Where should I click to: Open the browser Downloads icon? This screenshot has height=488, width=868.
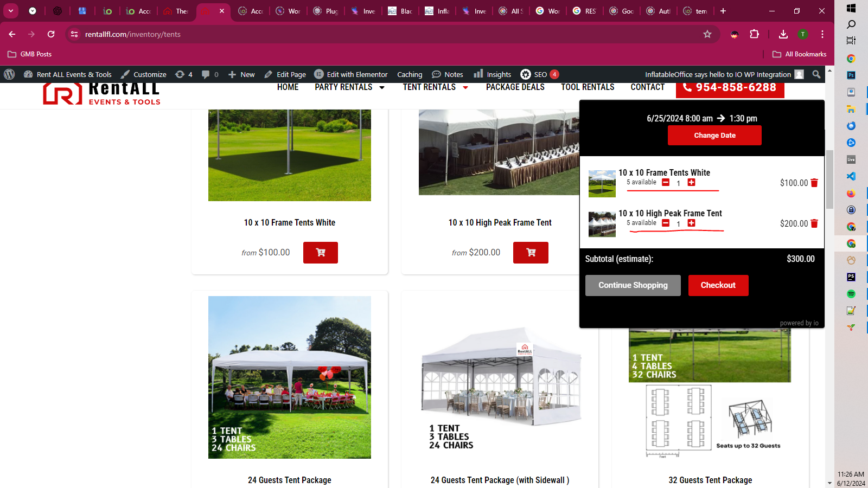(783, 34)
